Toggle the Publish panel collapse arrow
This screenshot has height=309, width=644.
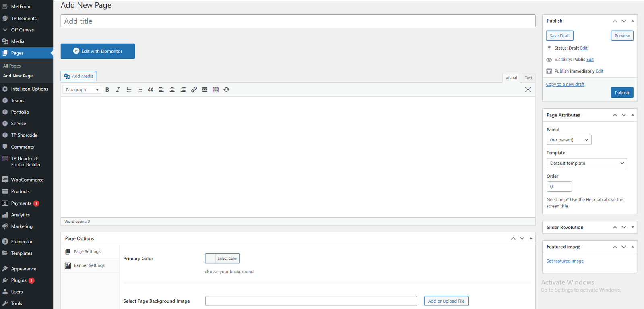click(x=632, y=21)
